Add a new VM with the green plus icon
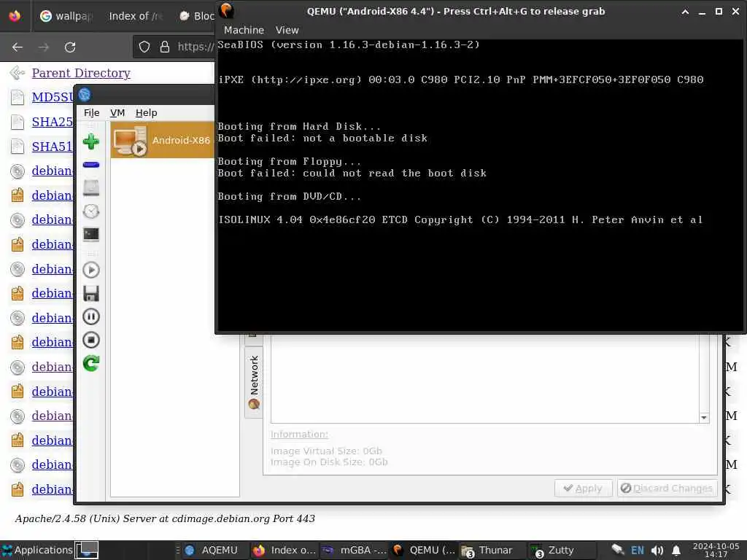The width and height of the screenshot is (747, 560). [x=91, y=141]
